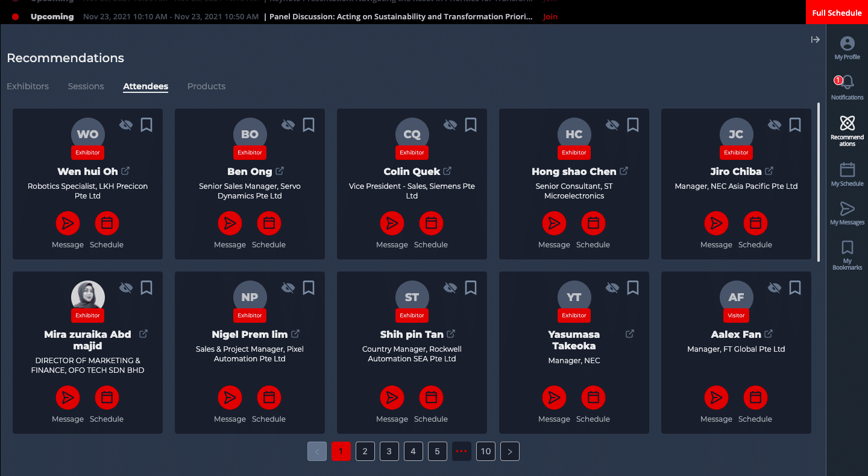Expand hidden pagination pages via ellipsis
The image size is (868, 476).
click(x=461, y=451)
